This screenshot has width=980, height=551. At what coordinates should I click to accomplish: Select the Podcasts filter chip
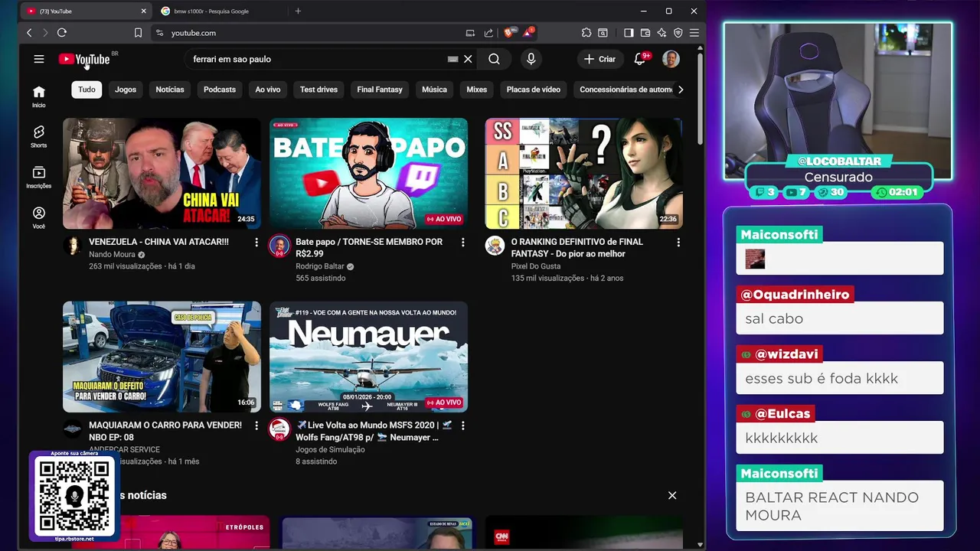[x=220, y=90]
